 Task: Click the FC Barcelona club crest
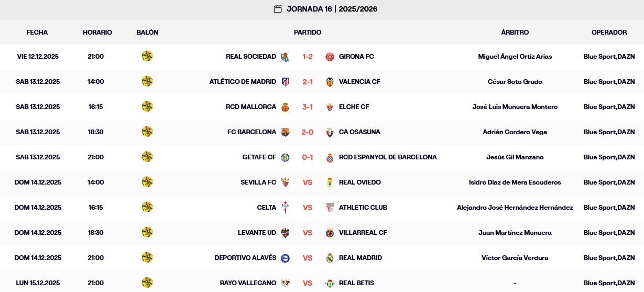pyautogui.click(x=286, y=132)
